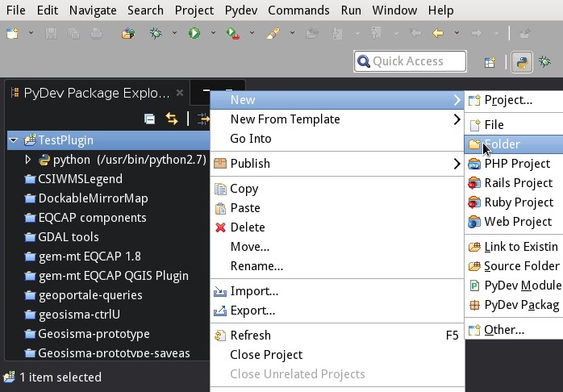
Task: Toggle Link with Editor arrows icon
Action: click(172, 119)
